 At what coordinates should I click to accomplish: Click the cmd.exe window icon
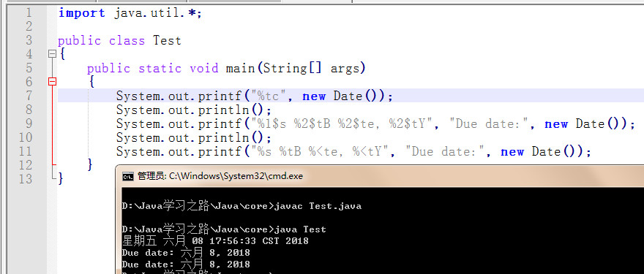(x=128, y=176)
